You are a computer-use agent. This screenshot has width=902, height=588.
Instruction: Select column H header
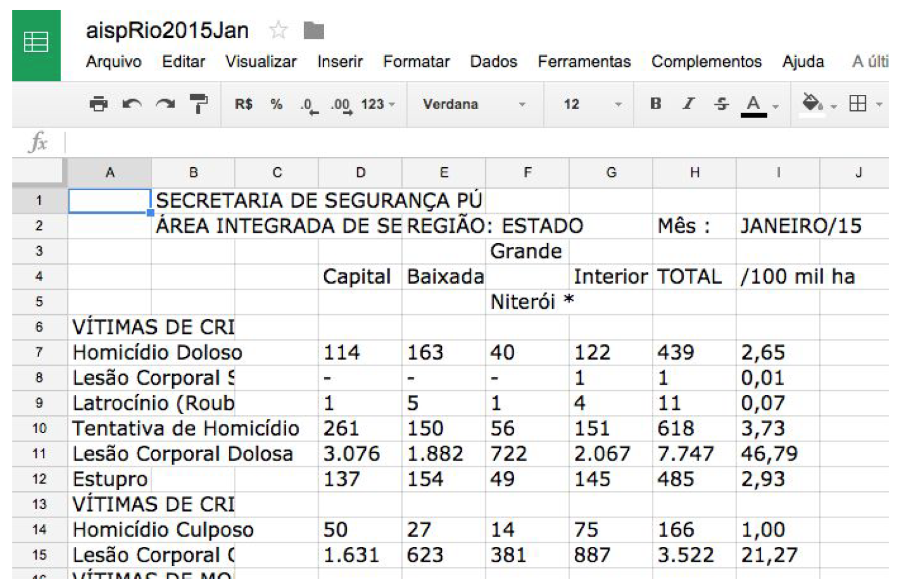click(694, 173)
